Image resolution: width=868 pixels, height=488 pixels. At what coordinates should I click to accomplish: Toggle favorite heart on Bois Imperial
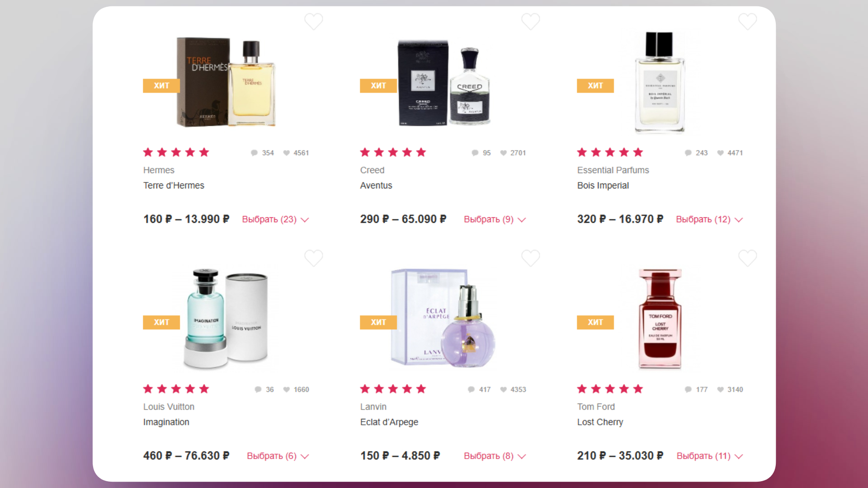click(x=747, y=21)
